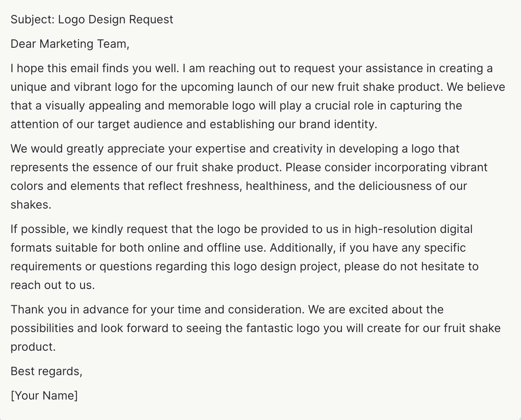
Task: Click the '[Your Name]' placeholder text
Action: pyautogui.click(x=44, y=396)
